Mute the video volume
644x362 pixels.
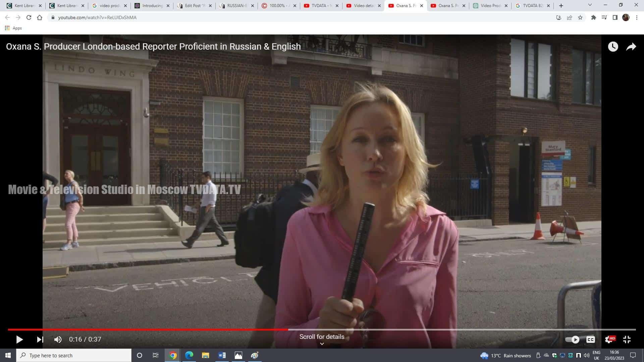(58, 340)
